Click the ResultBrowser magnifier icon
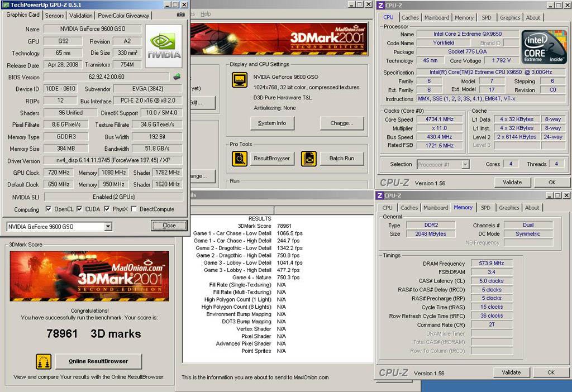Viewport: 572px width, 392px height. (x=239, y=159)
